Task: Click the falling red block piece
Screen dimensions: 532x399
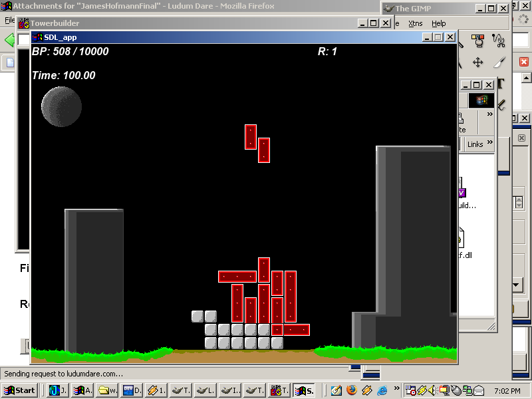Action: pyautogui.click(x=257, y=144)
